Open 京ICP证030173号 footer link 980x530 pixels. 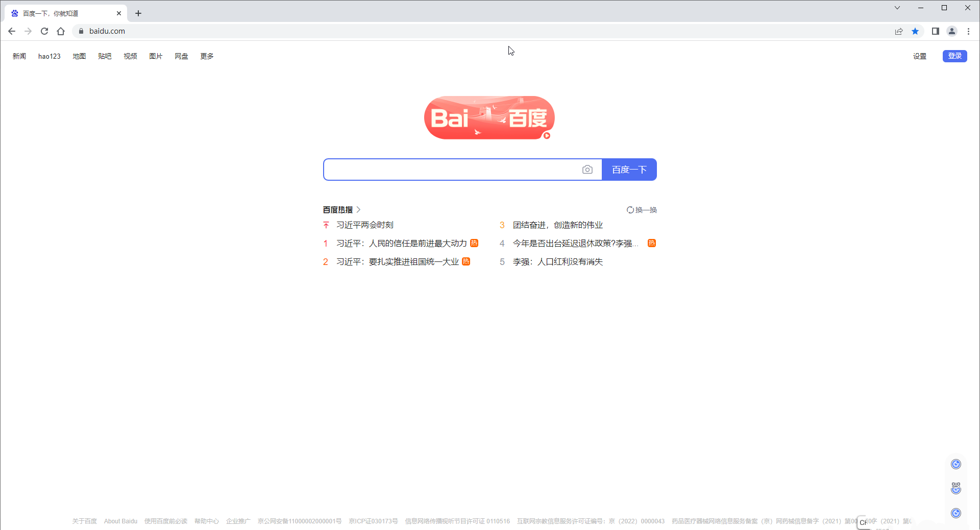tap(374, 521)
